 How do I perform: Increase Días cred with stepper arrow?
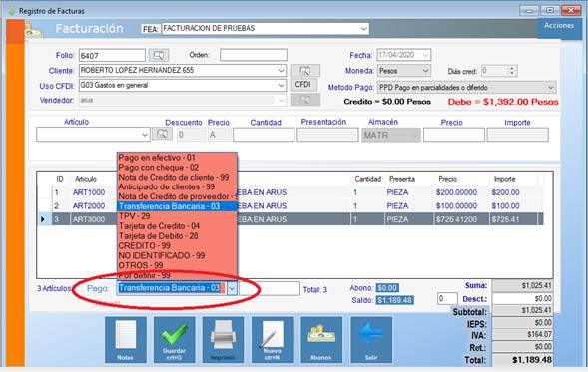coord(512,68)
